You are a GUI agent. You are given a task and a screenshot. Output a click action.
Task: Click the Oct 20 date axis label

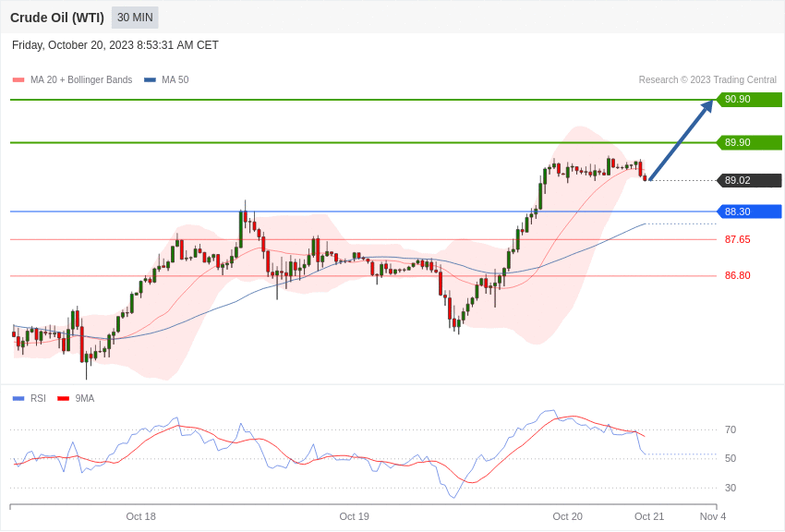[567, 516]
